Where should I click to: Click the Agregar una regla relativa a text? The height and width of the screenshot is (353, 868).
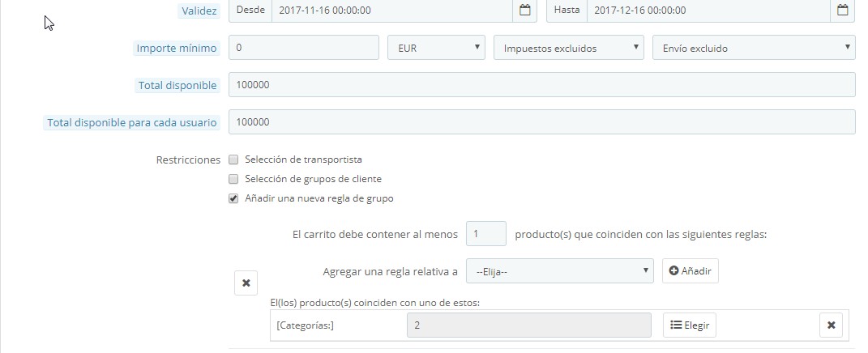pyautogui.click(x=391, y=272)
